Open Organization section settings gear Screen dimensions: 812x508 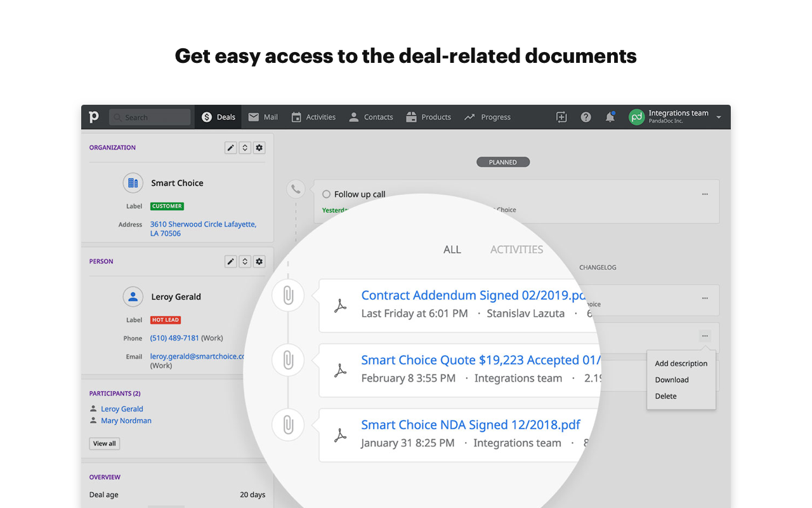(x=259, y=147)
